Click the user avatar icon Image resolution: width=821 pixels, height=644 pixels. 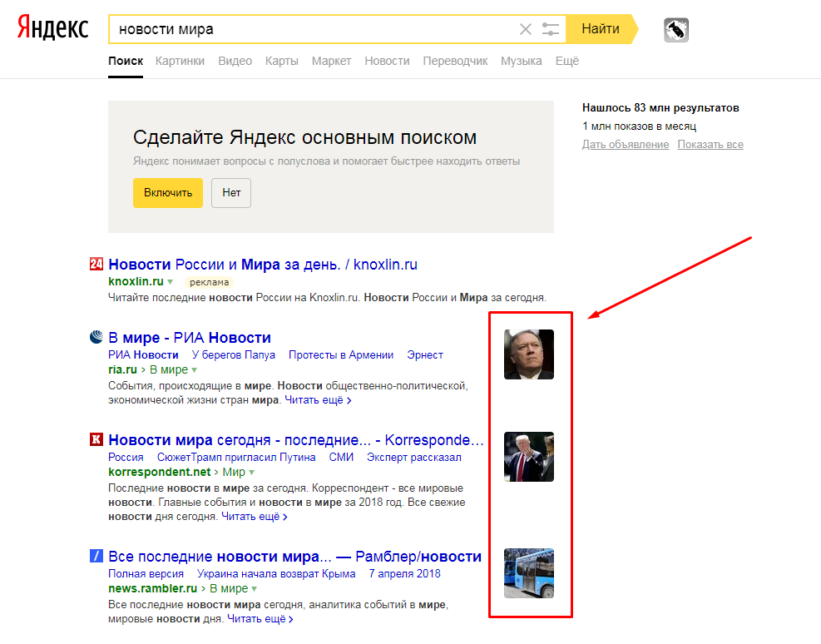point(675,31)
